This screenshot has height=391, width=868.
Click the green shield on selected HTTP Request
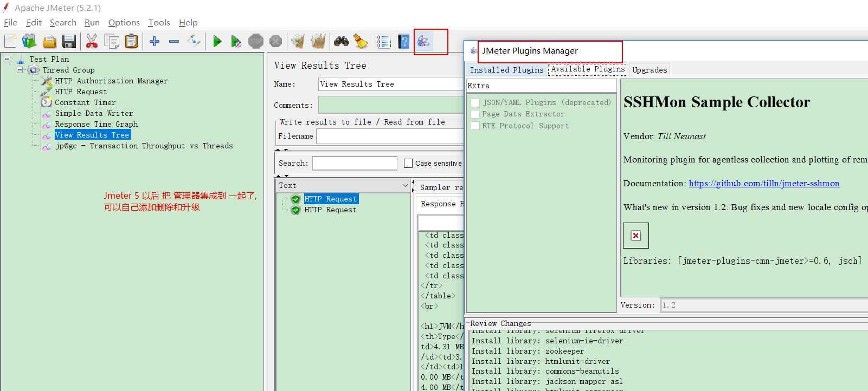(x=296, y=199)
